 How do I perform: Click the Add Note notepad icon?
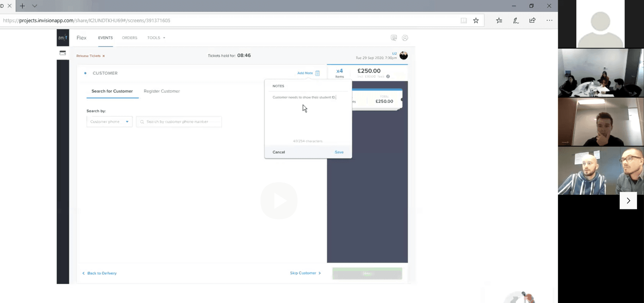[x=318, y=73]
